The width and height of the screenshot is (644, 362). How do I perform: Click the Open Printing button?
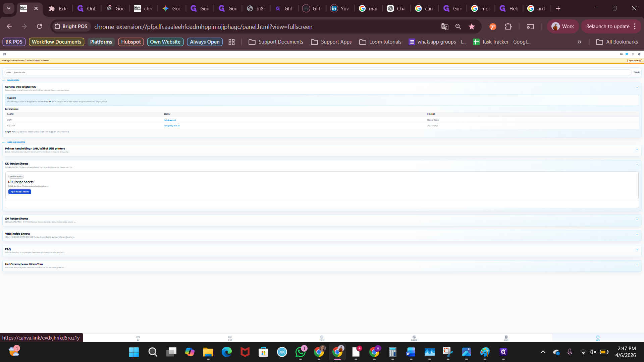tap(634, 61)
